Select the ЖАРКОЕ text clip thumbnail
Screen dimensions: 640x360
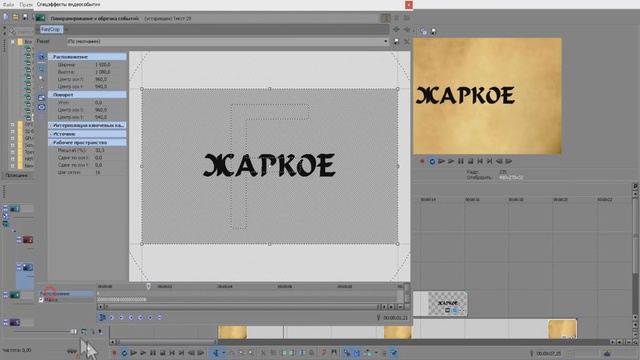447,303
